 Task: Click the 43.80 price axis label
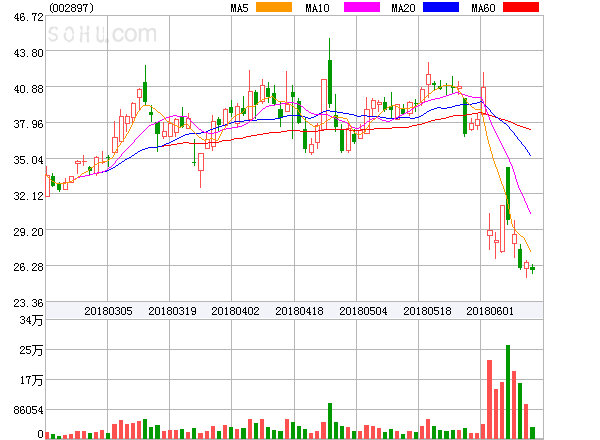tap(28, 53)
